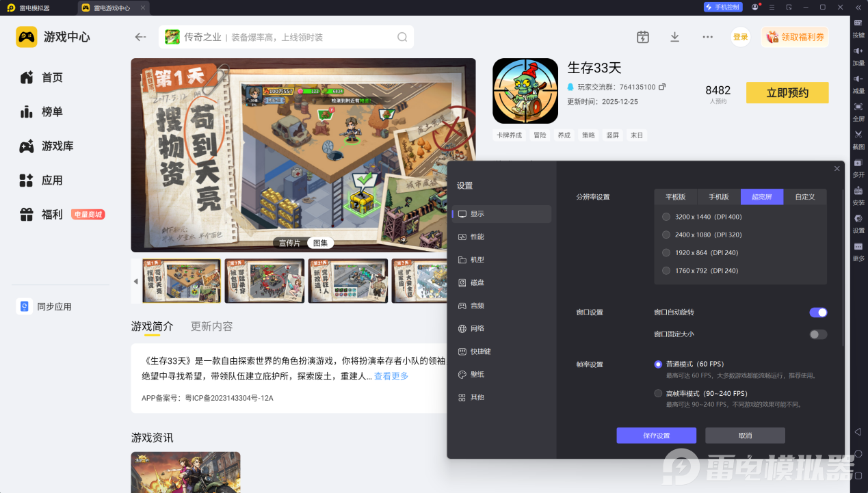Click the 生存33天 game app icon
Screen dimensions: 868x493
pos(525,90)
